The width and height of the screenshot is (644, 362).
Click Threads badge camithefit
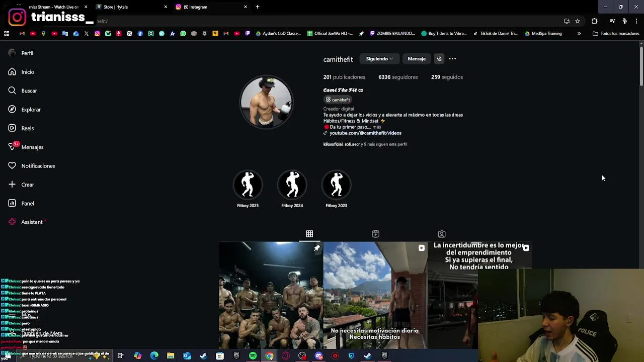[338, 100]
